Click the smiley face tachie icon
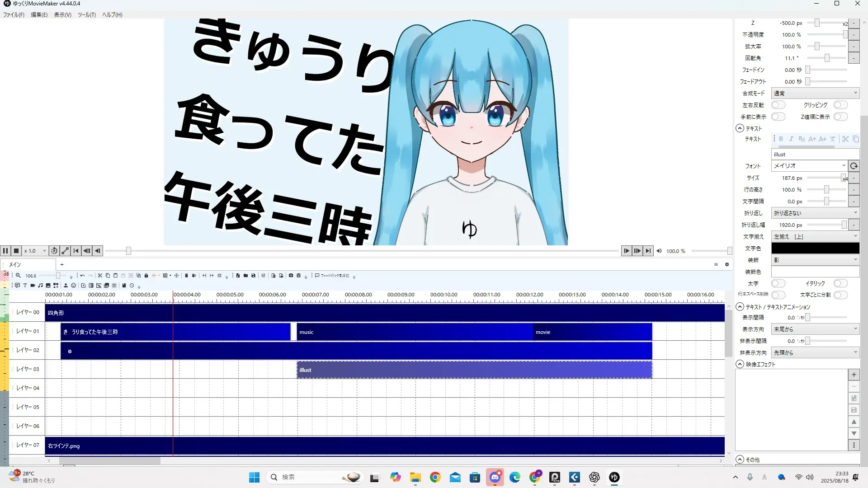Viewport: 868px width, 488px height. [x=73, y=286]
